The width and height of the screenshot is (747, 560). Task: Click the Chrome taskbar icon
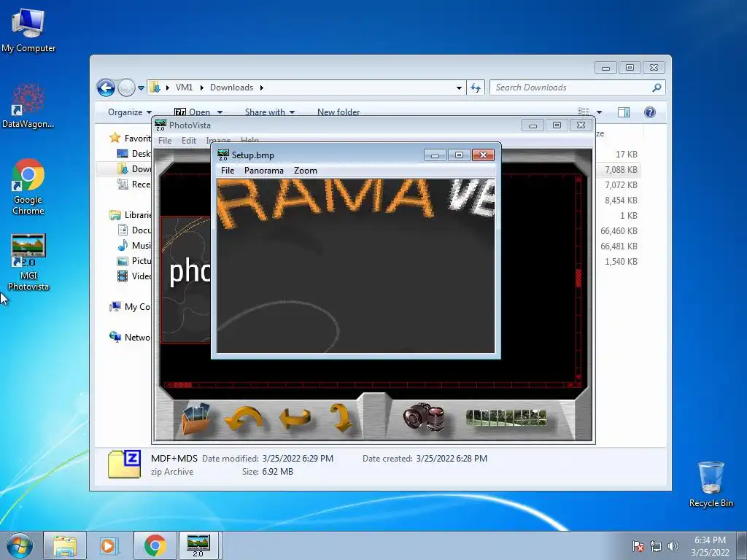point(155,545)
